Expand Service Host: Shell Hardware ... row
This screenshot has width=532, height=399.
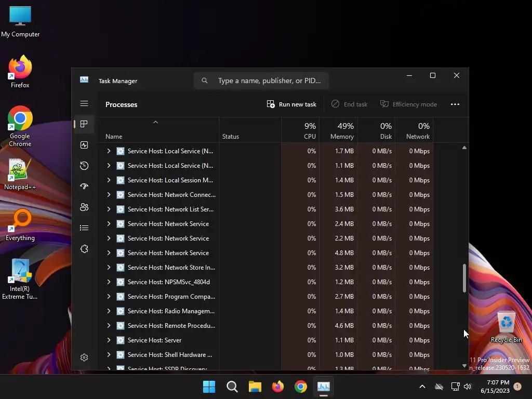[109, 354]
